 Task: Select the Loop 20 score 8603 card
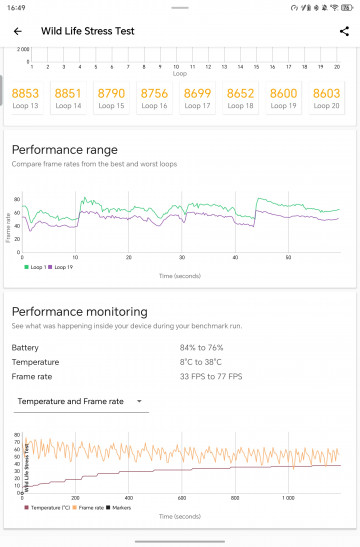326,98
